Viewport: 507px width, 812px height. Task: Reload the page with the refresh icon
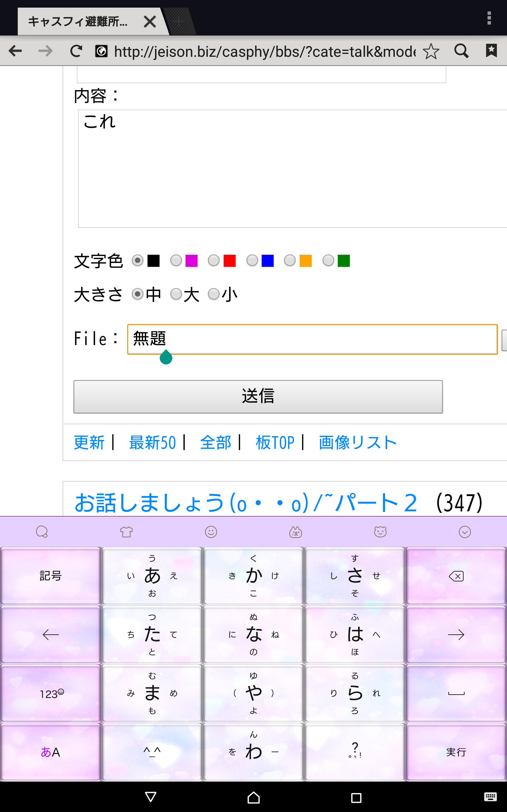pos(76,51)
